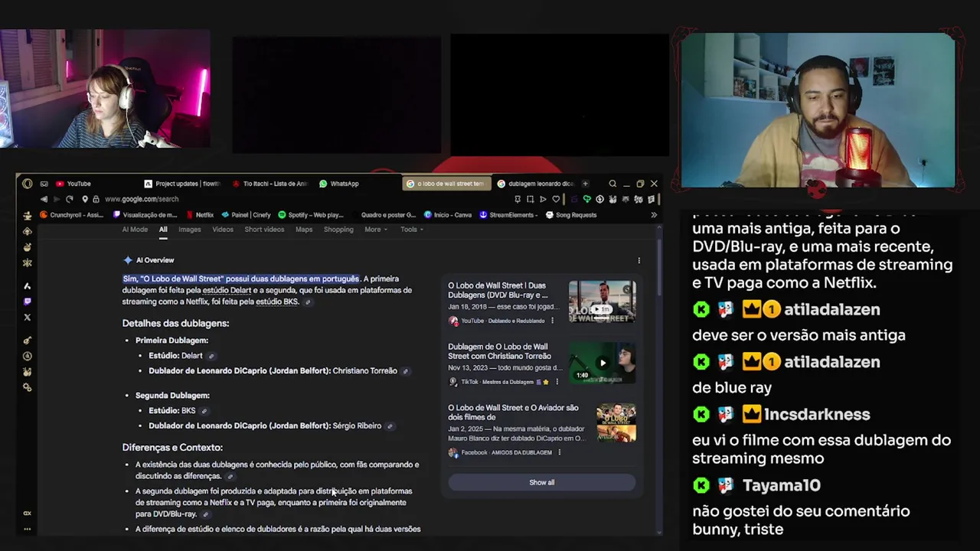This screenshot has width=980, height=551.
Task: Open the 'Song Requests' bookmark
Action: (570, 215)
